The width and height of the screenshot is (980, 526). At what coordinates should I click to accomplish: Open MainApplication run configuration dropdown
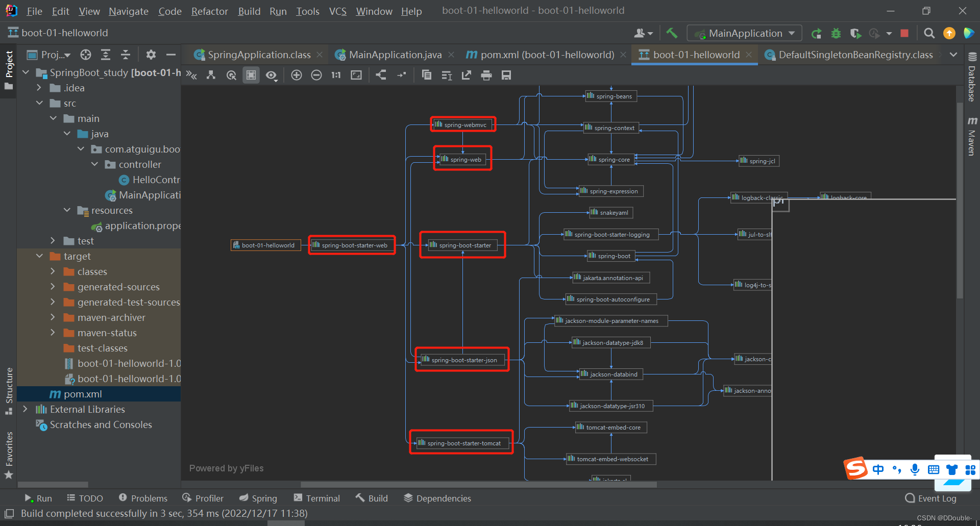coord(745,33)
